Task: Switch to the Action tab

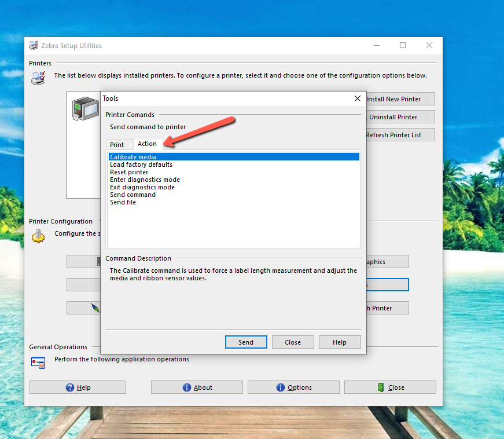Action: (147, 144)
